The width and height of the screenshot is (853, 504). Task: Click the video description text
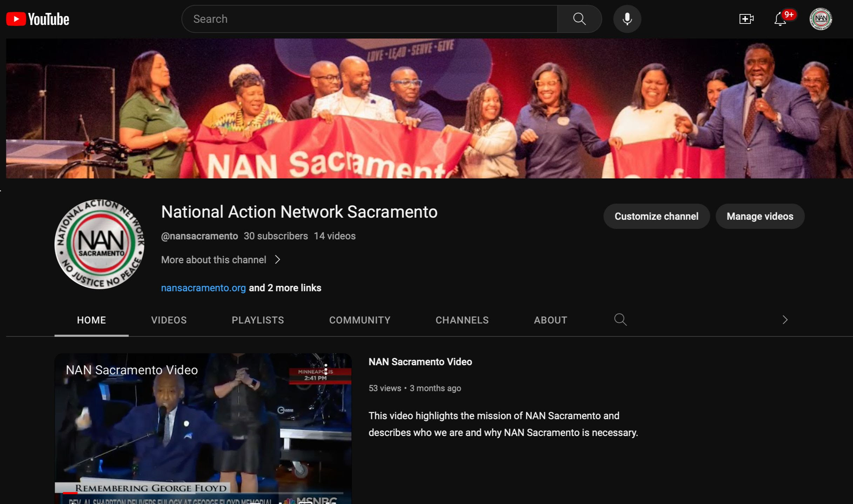pyautogui.click(x=503, y=424)
